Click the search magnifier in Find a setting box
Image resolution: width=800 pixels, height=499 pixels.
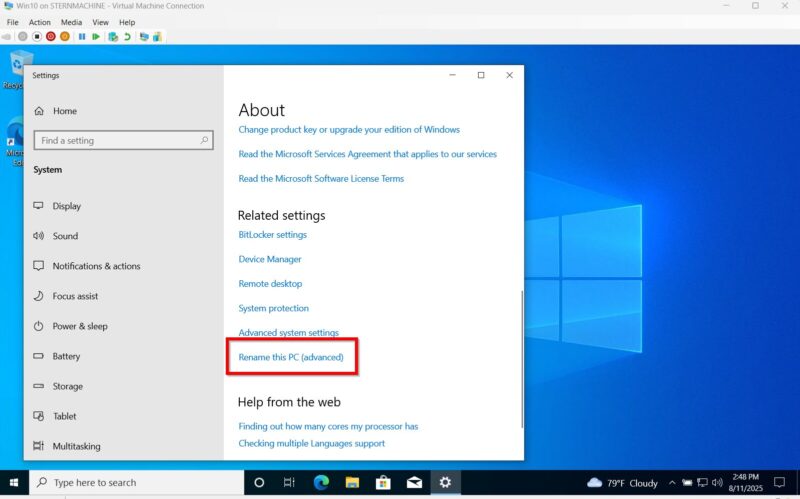pos(204,140)
